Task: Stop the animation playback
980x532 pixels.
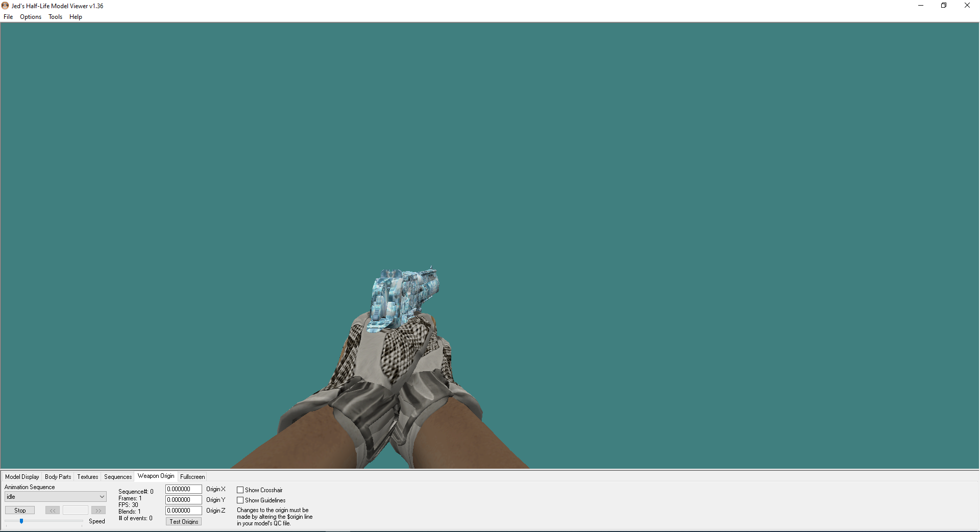Action: point(20,510)
